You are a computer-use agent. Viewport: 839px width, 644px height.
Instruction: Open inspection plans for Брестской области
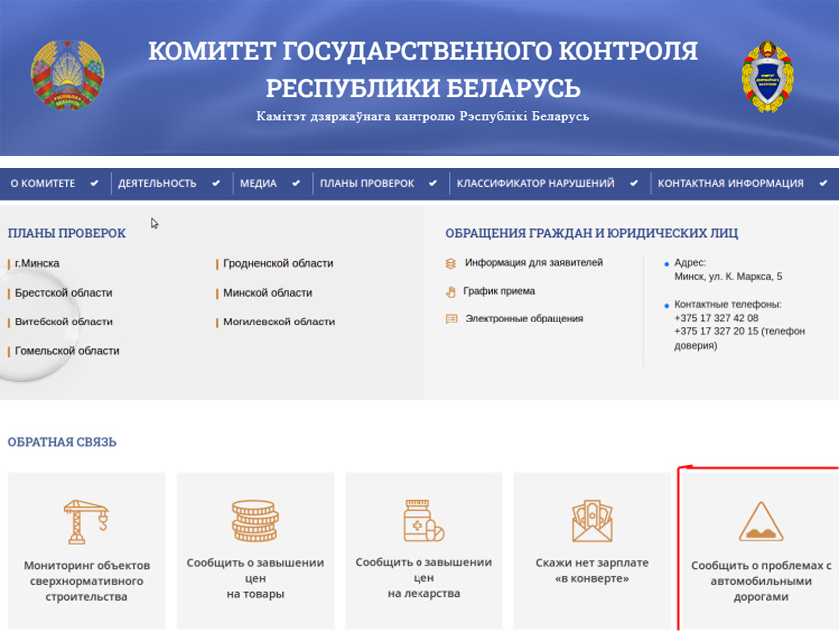(63, 293)
